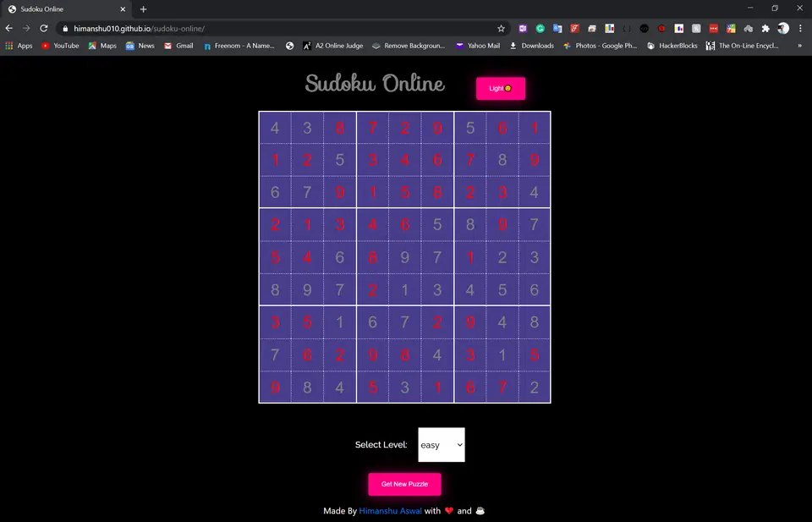The height and width of the screenshot is (522, 812).
Task: View site information via the lock icon
Action: pos(65,29)
